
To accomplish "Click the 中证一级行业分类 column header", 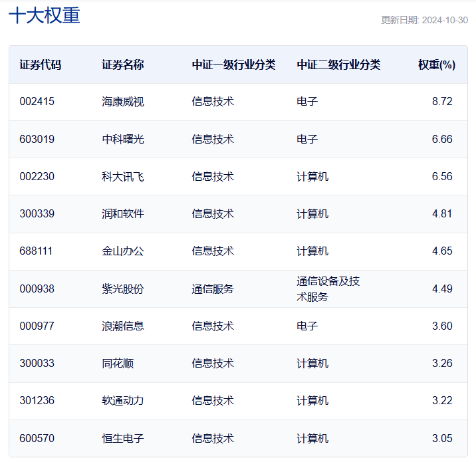I will point(234,64).
